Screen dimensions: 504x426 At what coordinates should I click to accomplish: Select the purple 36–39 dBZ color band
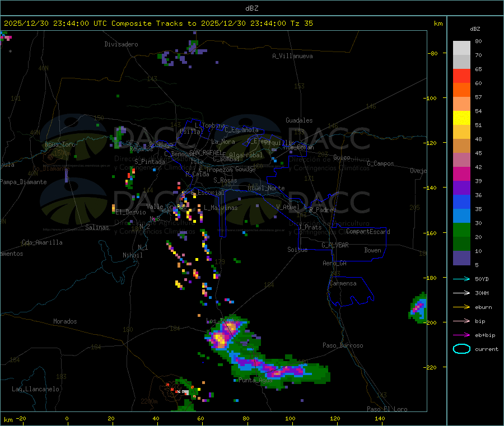(x=461, y=188)
